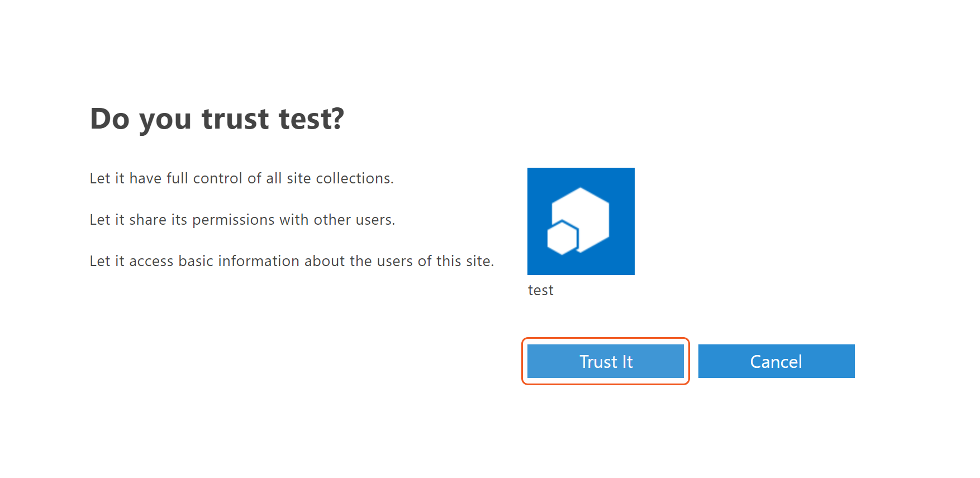The image size is (980, 478).
Task: Click the 'Do you trust test?' heading
Action: 217,119
